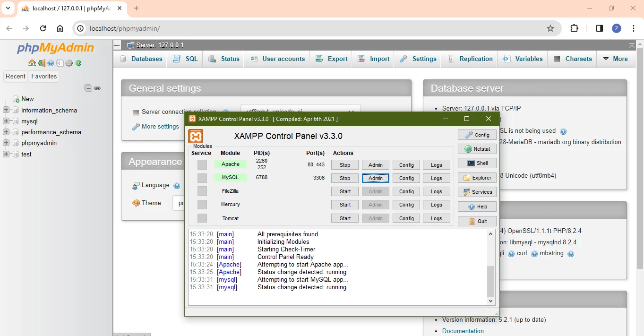Expand the information_schema database tree node
This screenshot has height=336, width=644.
tap(7, 110)
